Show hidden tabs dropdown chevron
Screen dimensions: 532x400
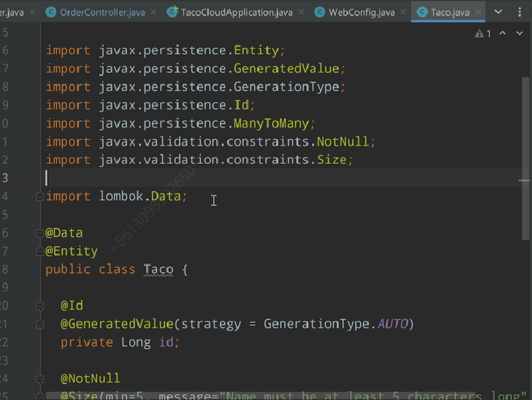point(498,12)
